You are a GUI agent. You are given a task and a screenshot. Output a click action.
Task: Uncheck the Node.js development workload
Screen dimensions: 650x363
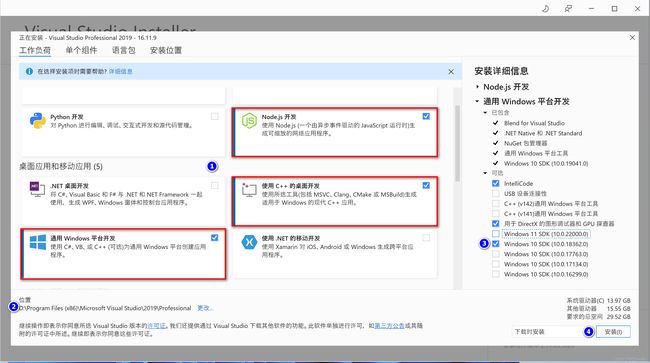(426, 116)
